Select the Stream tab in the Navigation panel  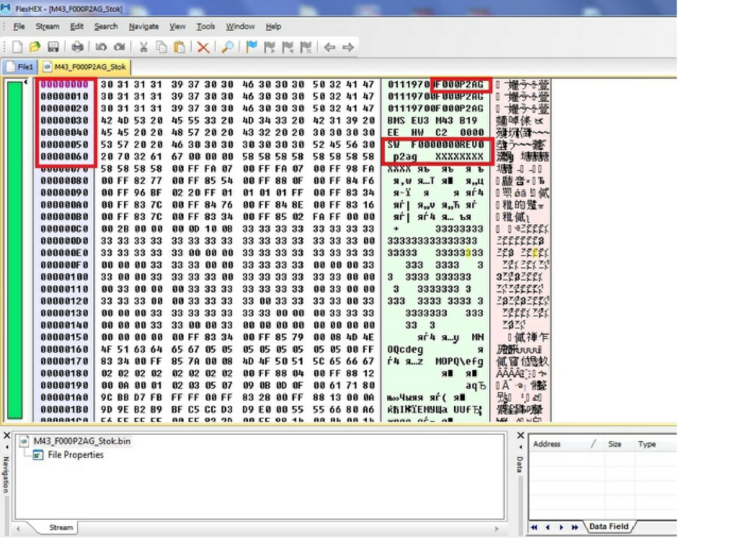coord(61,527)
